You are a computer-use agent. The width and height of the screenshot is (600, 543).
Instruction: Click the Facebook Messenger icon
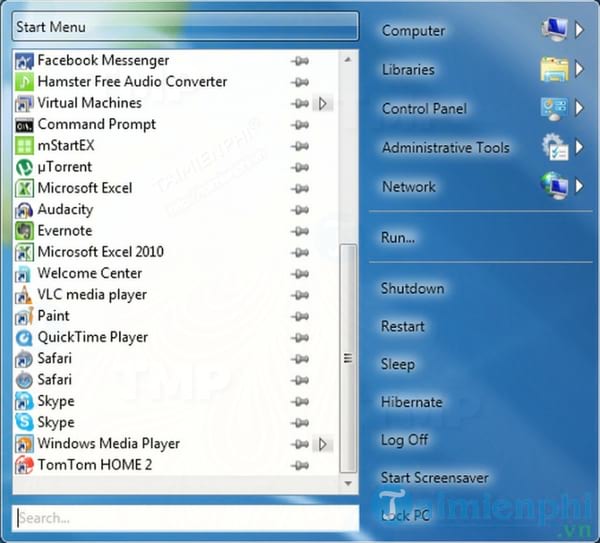[25, 61]
